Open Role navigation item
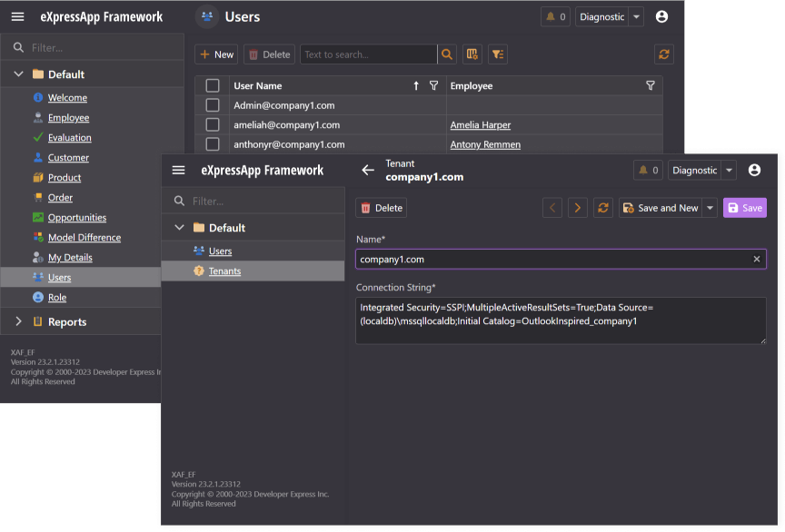The height and width of the screenshot is (532, 785). coord(57,297)
